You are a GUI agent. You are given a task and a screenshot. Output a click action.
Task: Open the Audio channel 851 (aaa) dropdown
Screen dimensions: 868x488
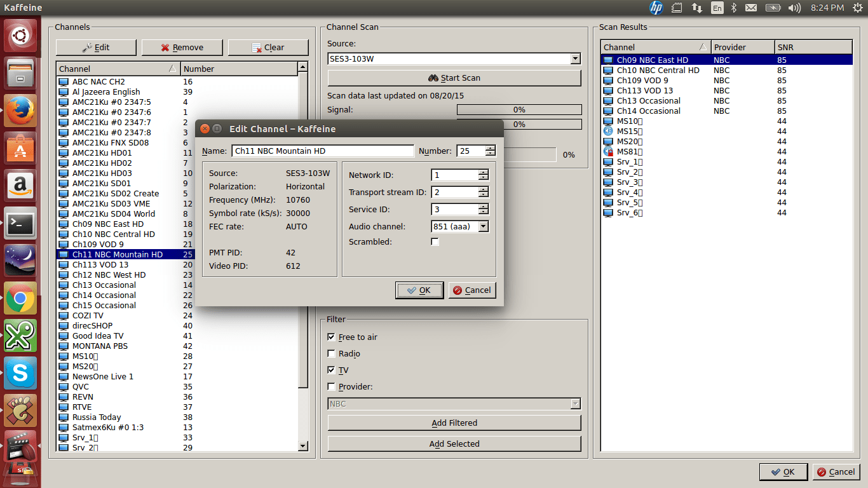[x=460, y=226]
